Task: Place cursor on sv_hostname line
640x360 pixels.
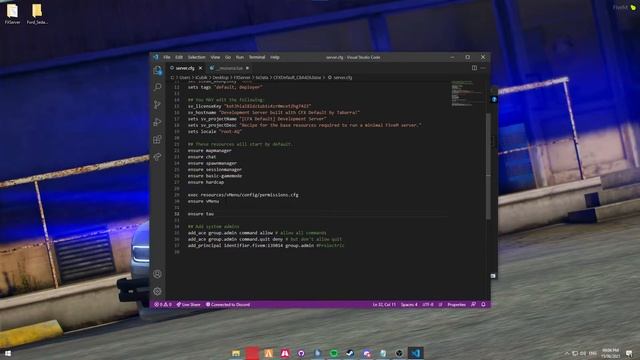Action: pos(273,112)
